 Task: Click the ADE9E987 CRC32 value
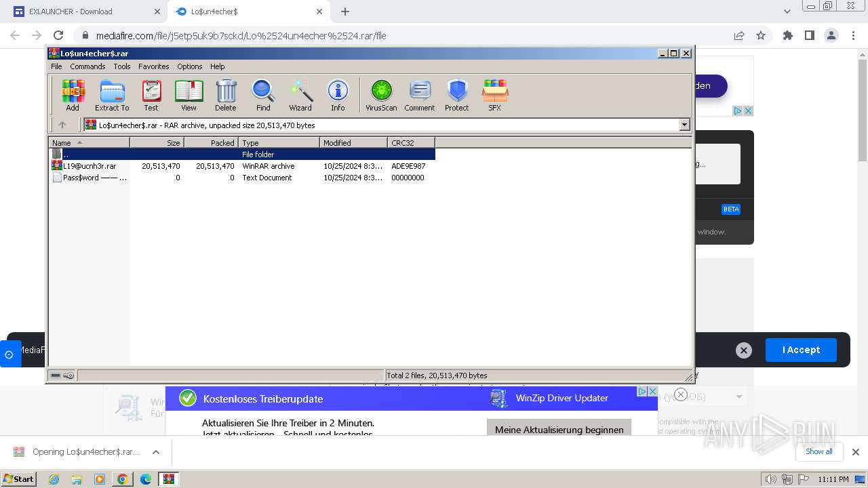(x=408, y=166)
